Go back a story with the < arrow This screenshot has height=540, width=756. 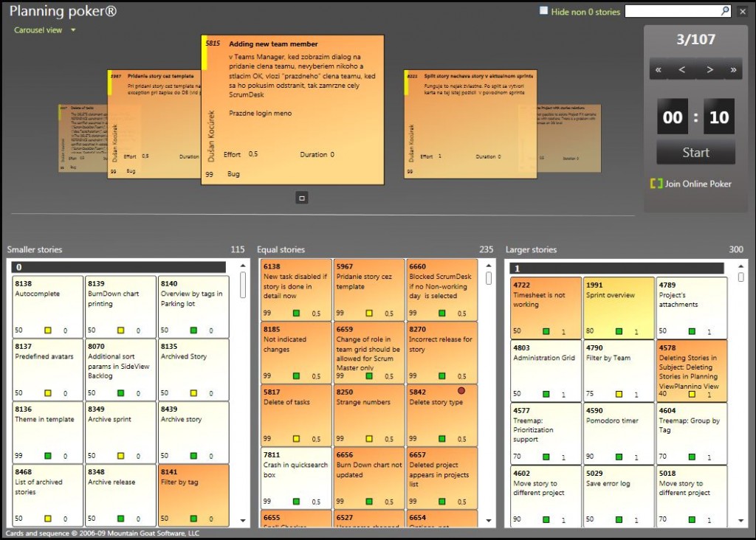pos(684,69)
